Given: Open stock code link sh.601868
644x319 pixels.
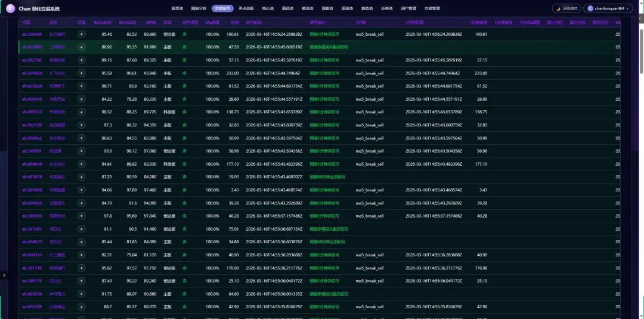Looking at the screenshot, I should pos(32,190).
